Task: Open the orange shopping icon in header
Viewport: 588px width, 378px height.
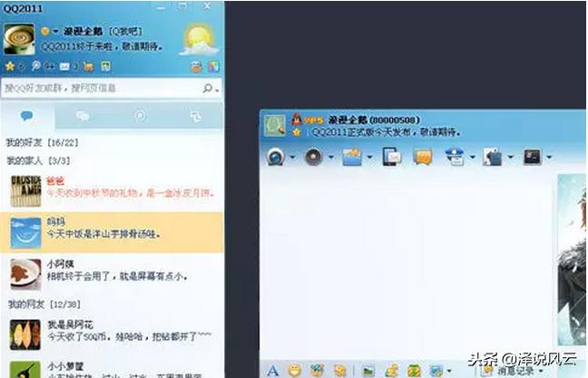Action: click(x=89, y=67)
